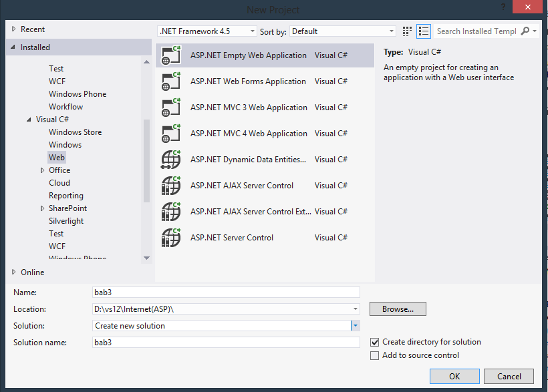Select the Workflow category

pyautogui.click(x=65, y=107)
